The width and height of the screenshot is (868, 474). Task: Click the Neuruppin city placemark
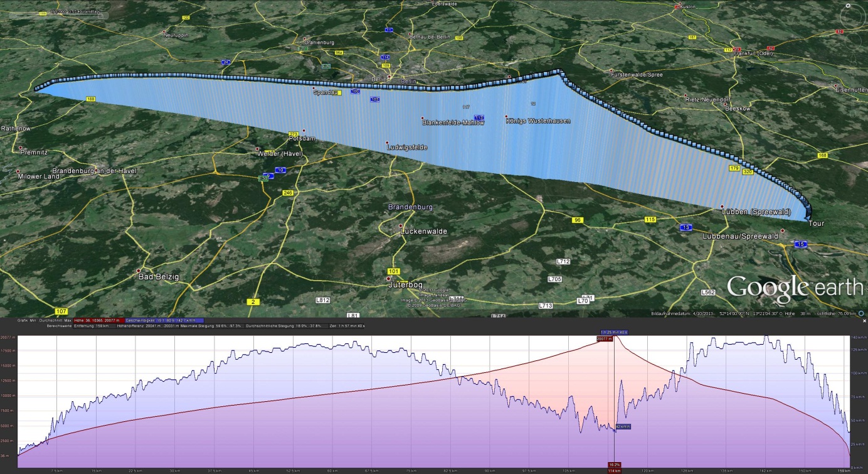tap(164, 32)
